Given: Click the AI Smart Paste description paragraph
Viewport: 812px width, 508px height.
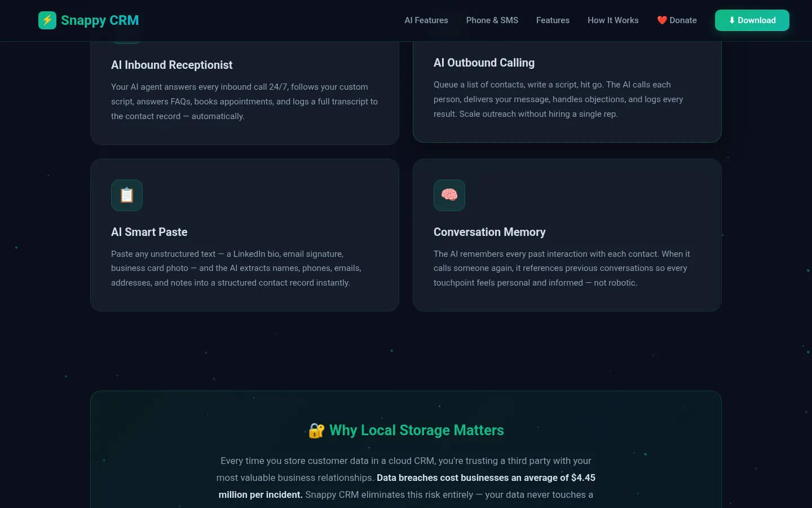Looking at the screenshot, I should [236, 268].
